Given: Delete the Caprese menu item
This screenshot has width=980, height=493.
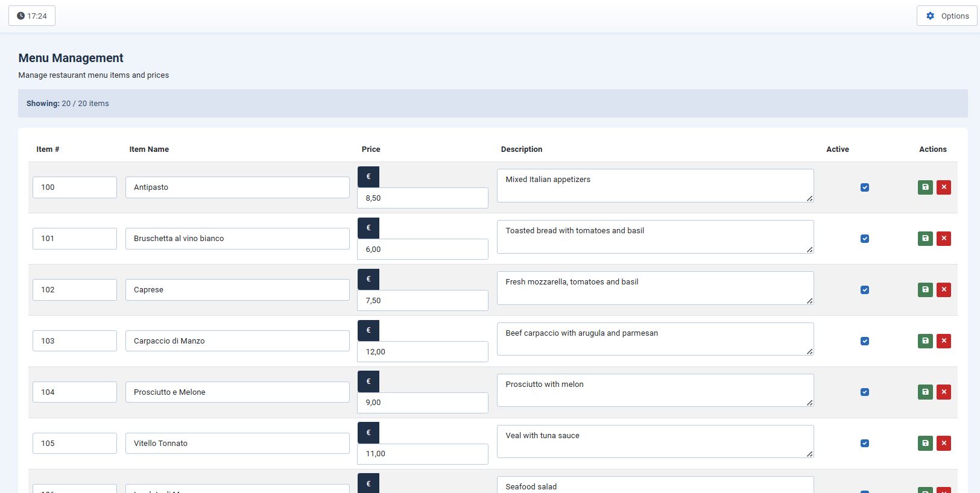Looking at the screenshot, I should click(x=944, y=290).
